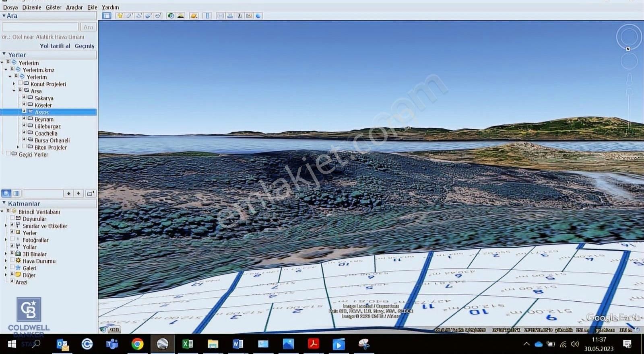Open the planets switcher icon

point(194,16)
